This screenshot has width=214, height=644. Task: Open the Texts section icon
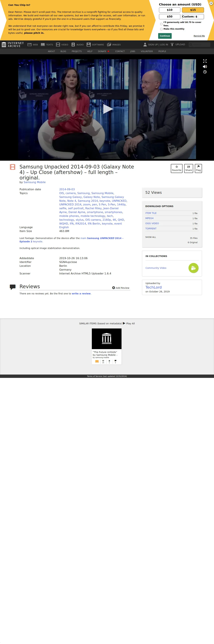pyautogui.click(x=43, y=45)
